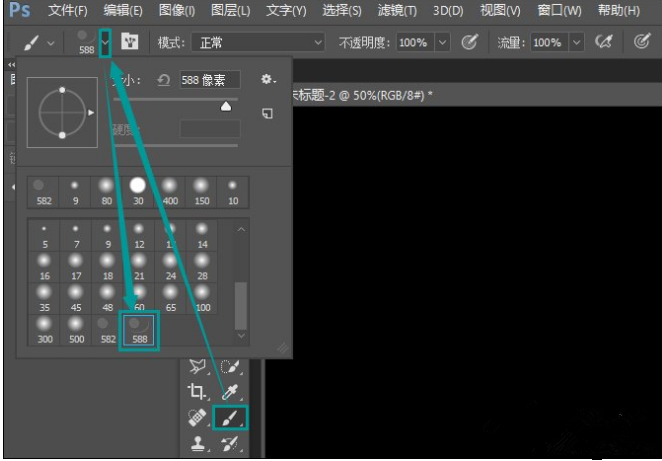Viewport: 662px width, 461px height.
Task: Select the 100 brush preset in grid
Action: coord(203,298)
